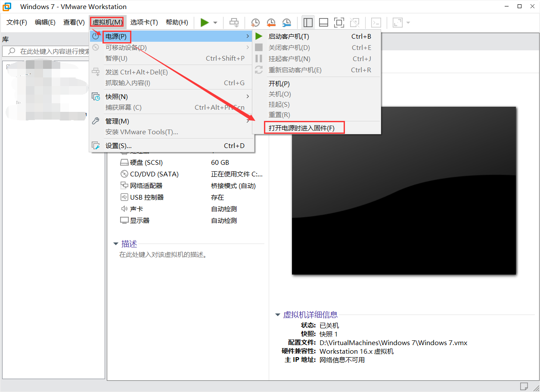This screenshot has height=392, width=540.
Task: Choose 暂停(U) in the menu
Action: 171,59
